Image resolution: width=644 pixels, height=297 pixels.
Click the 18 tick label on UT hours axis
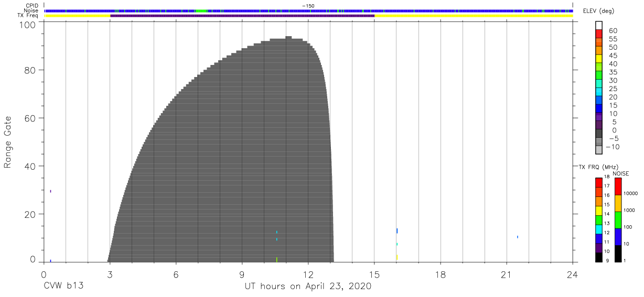pyautogui.click(x=440, y=275)
